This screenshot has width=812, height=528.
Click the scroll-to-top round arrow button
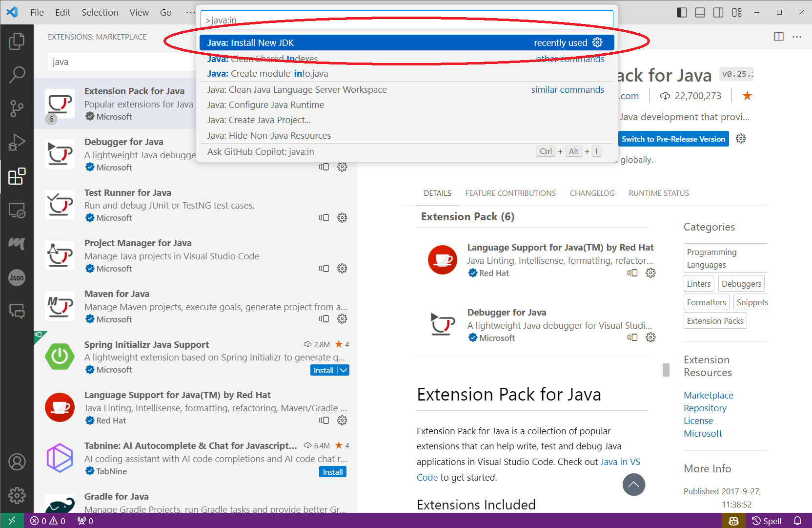coord(634,485)
